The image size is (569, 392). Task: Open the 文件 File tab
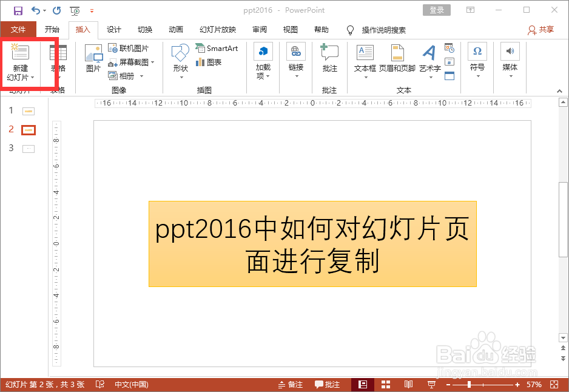(18, 29)
